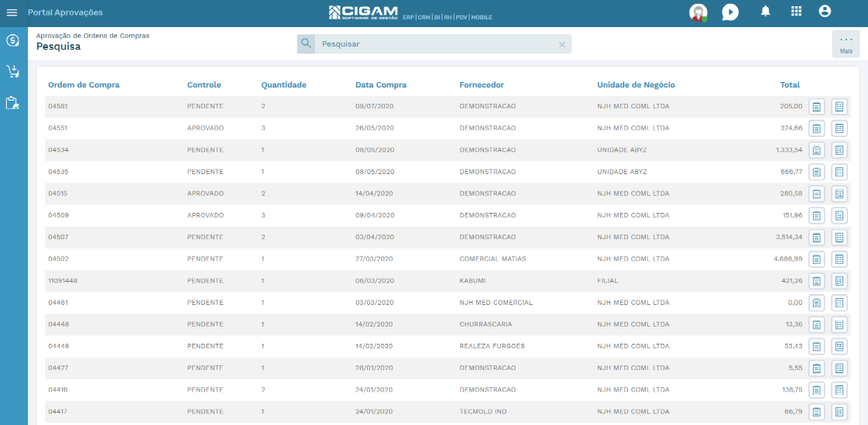Sort by Total column header
Image resolution: width=868 pixels, height=425 pixels.
click(x=790, y=84)
